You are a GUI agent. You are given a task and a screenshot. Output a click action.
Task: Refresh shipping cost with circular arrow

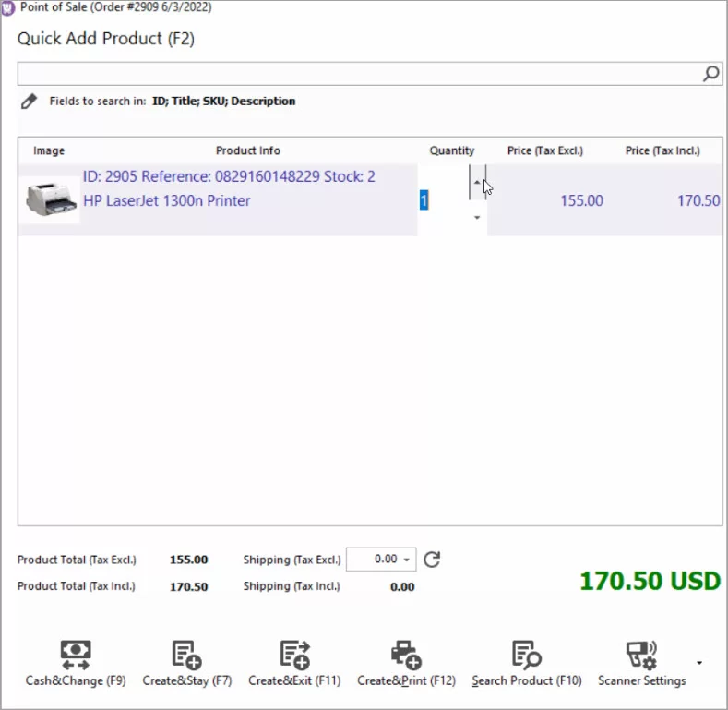click(432, 559)
